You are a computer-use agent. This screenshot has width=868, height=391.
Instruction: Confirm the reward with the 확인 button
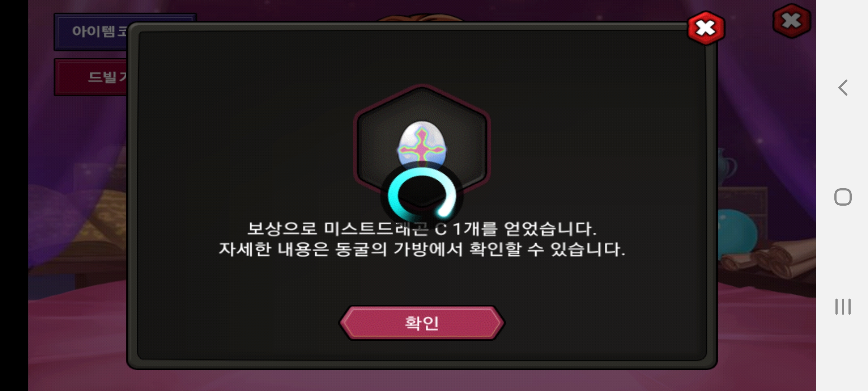point(422,323)
